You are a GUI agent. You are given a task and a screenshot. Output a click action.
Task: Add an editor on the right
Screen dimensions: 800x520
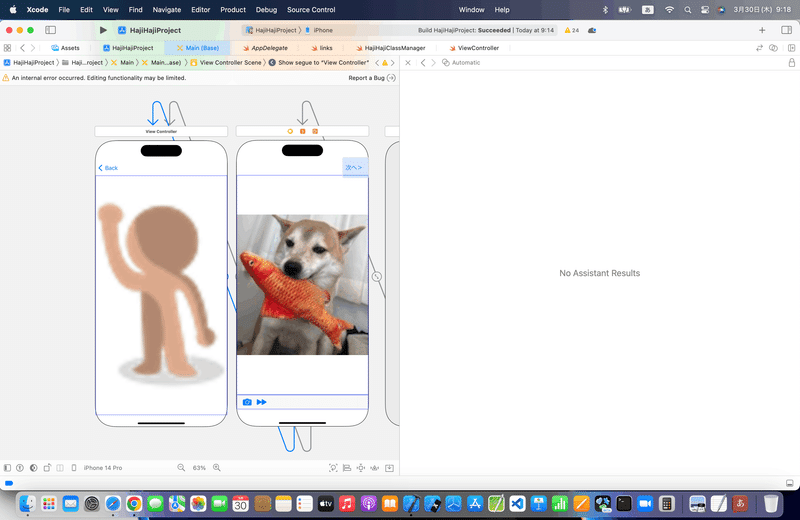click(791, 48)
